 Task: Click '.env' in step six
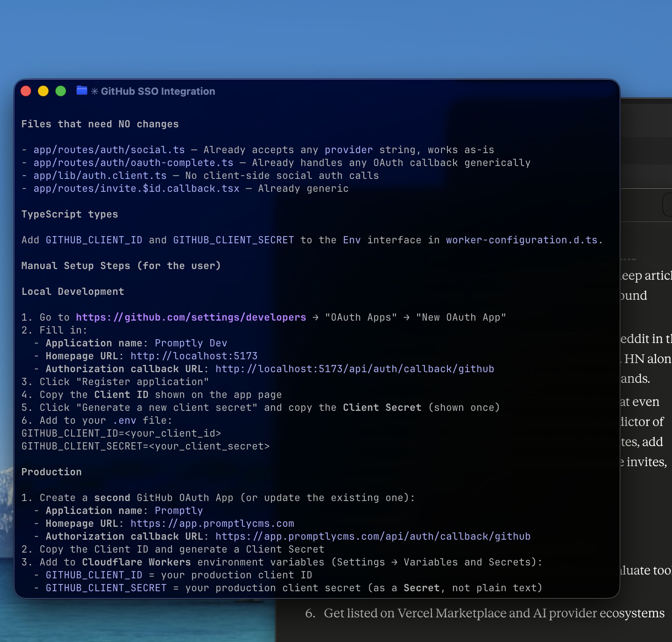point(124,420)
